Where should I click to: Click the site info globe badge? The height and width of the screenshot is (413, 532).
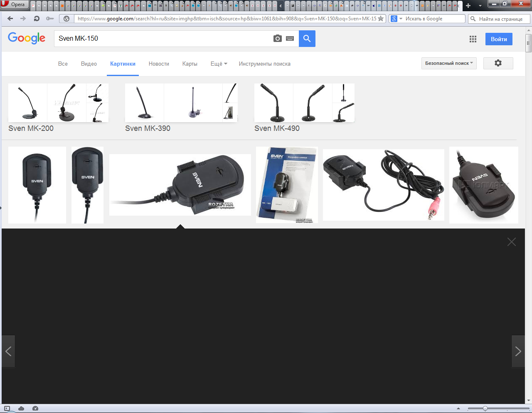pyautogui.click(x=66, y=19)
